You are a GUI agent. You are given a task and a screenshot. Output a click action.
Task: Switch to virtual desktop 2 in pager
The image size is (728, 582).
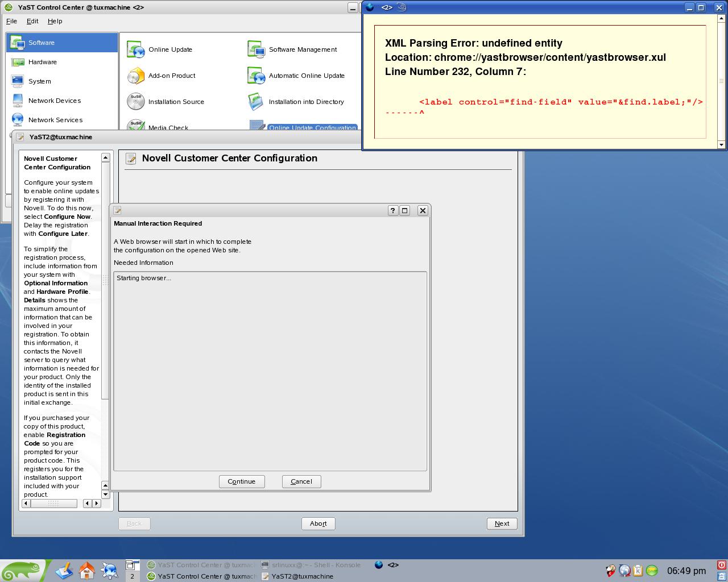132,576
